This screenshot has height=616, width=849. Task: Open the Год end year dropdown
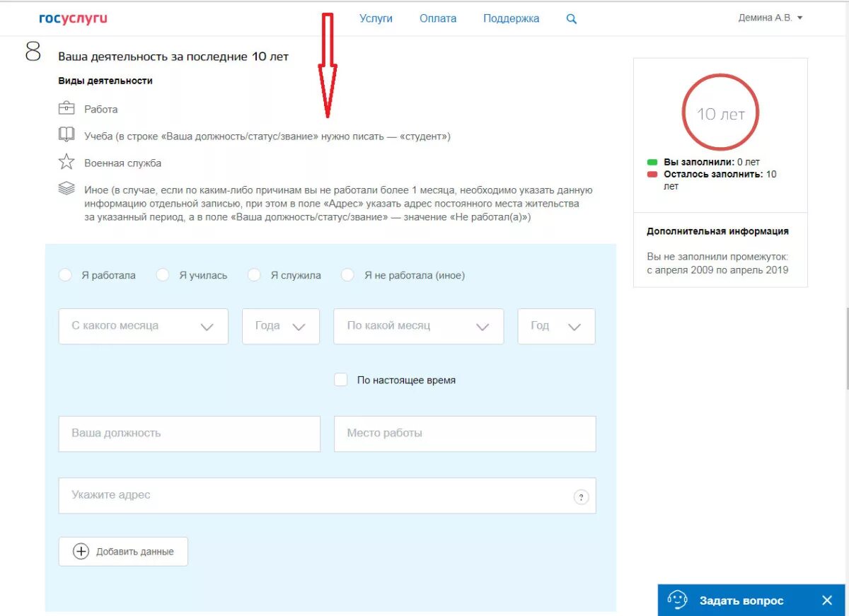coord(557,326)
